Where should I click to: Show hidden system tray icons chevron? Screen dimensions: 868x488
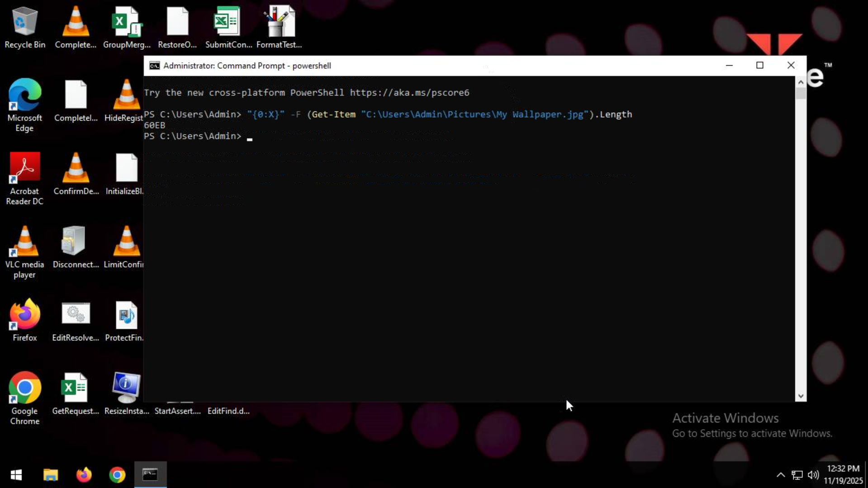(781, 475)
